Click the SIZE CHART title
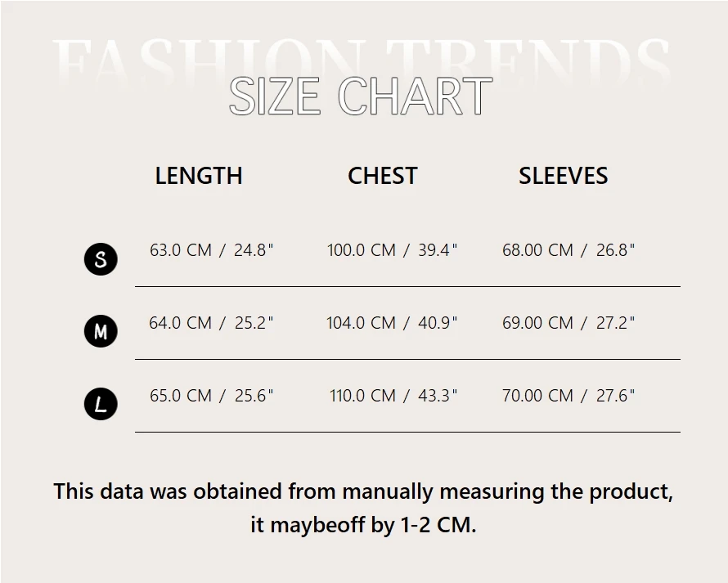Viewport: 728px width, 583px height. pos(361,96)
